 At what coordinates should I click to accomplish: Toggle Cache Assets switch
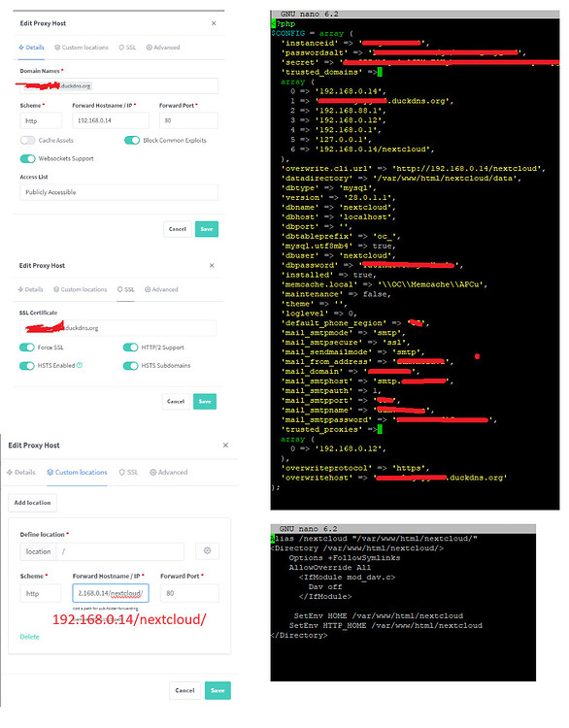[x=27, y=140]
